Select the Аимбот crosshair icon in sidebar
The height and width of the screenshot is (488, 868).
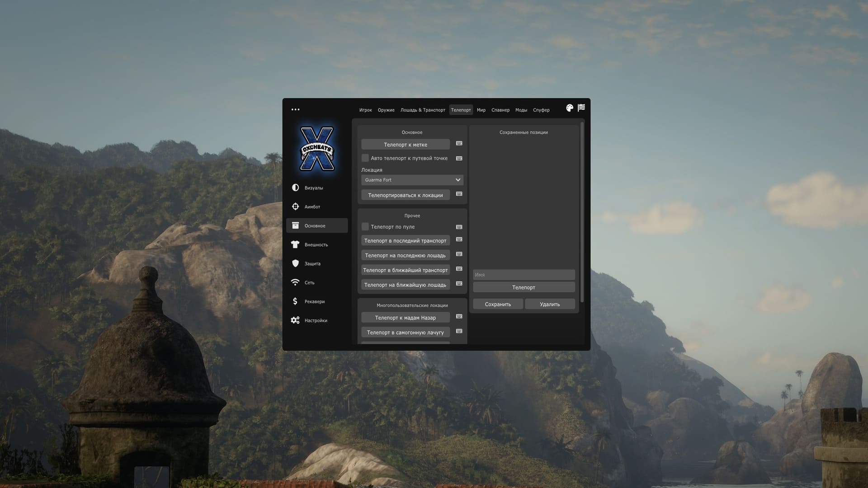pos(295,206)
